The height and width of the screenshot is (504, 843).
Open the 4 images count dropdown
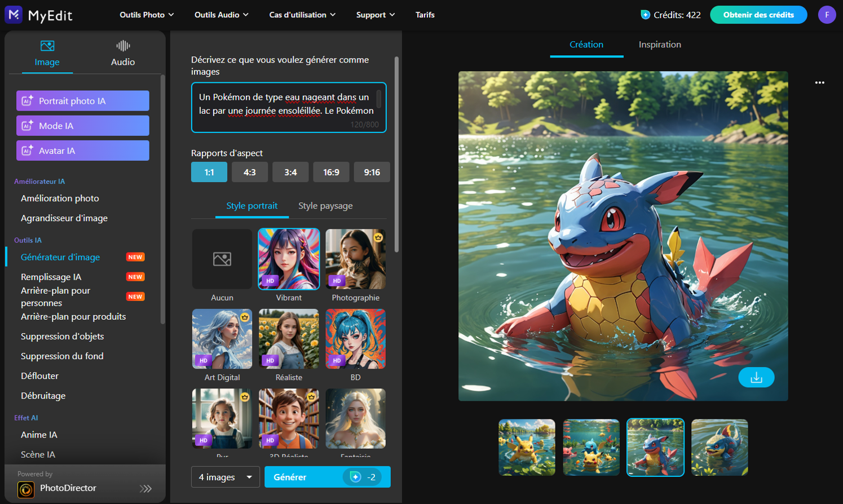pyautogui.click(x=226, y=477)
